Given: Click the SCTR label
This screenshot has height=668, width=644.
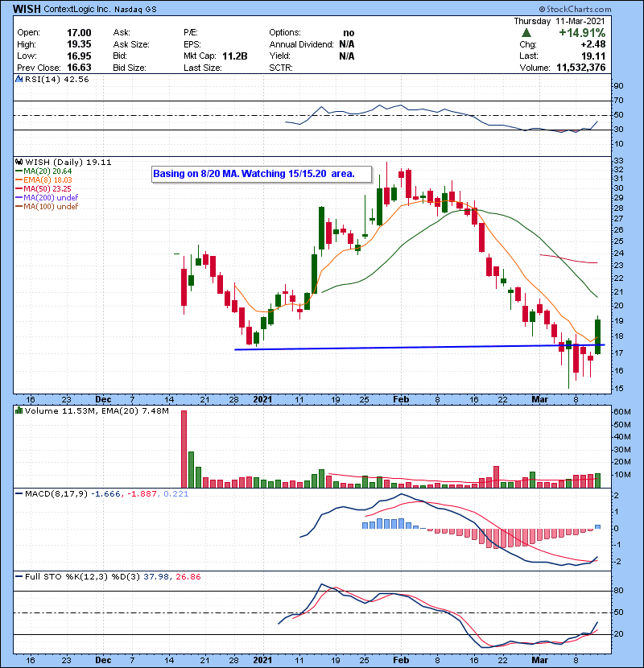Looking at the screenshot, I should [x=281, y=68].
